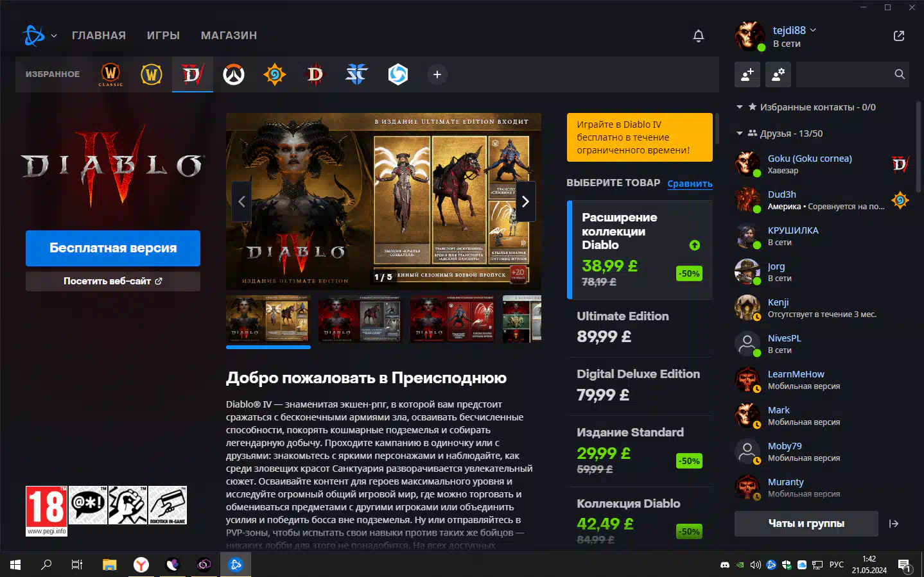The width and height of the screenshot is (924, 577).
Task: Open Overwatch from favorites bar
Action: (x=234, y=74)
